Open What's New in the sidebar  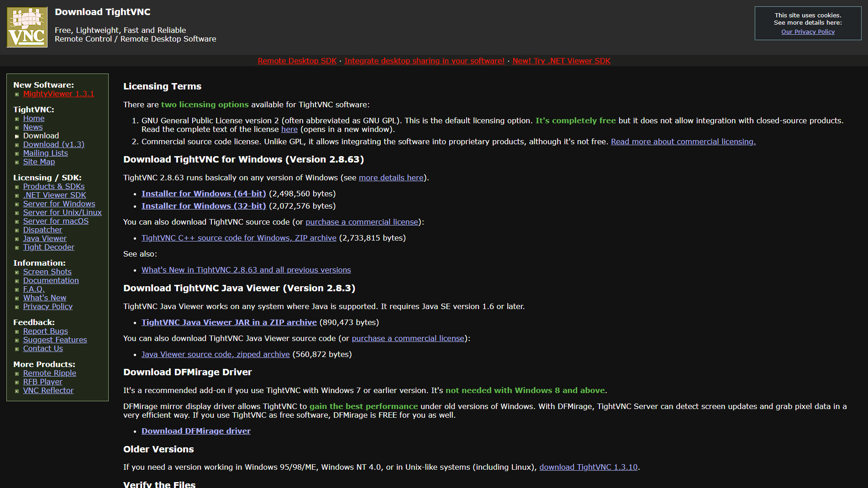click(x=45, y=298)
